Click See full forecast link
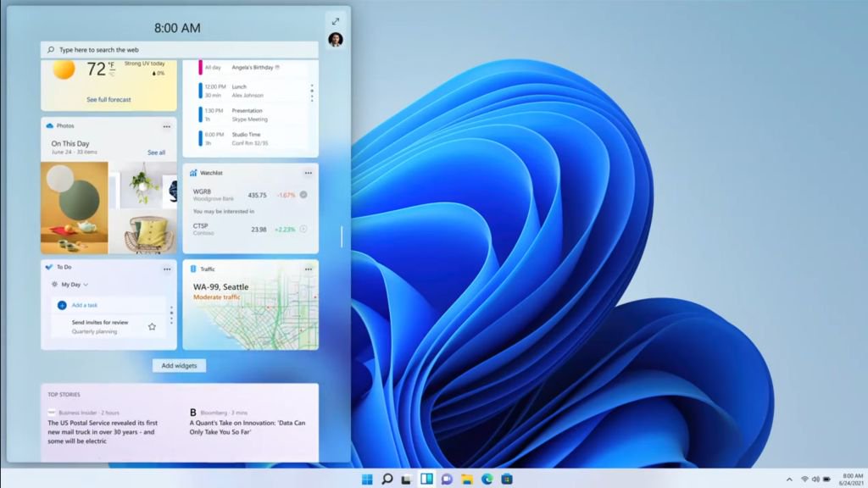This screenshot has height=488, width=868. click(108, 100)
